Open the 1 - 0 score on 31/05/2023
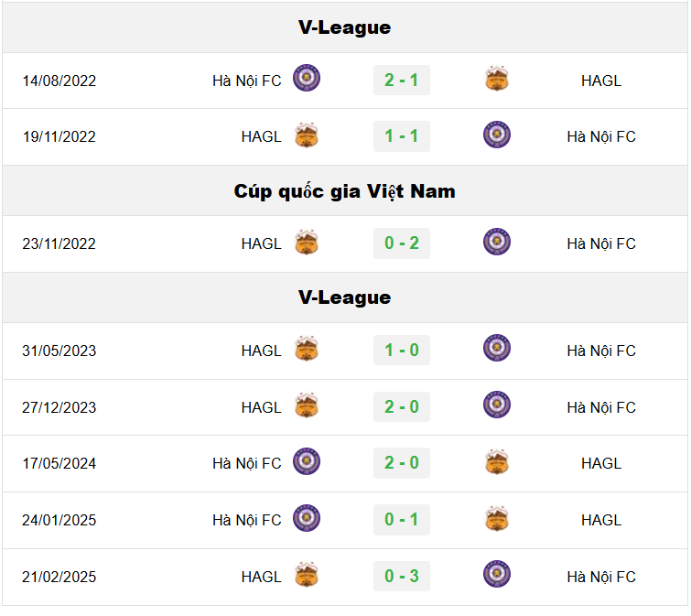The image size is (691, 616). 402,351
